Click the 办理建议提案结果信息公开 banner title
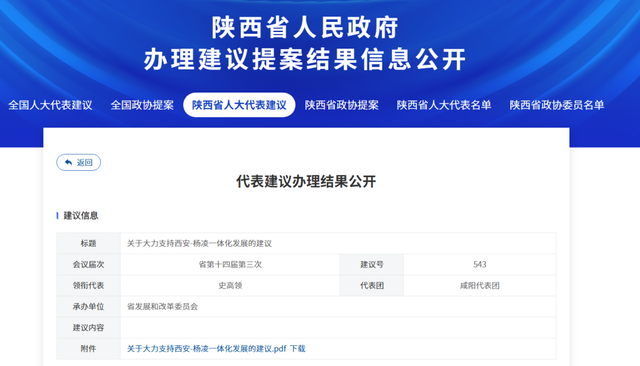This screenshot has width=640, height=366. coord(305,60)
